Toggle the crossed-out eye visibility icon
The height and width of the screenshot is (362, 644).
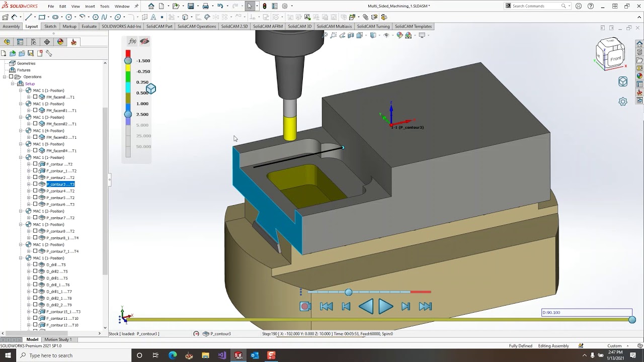144,41
